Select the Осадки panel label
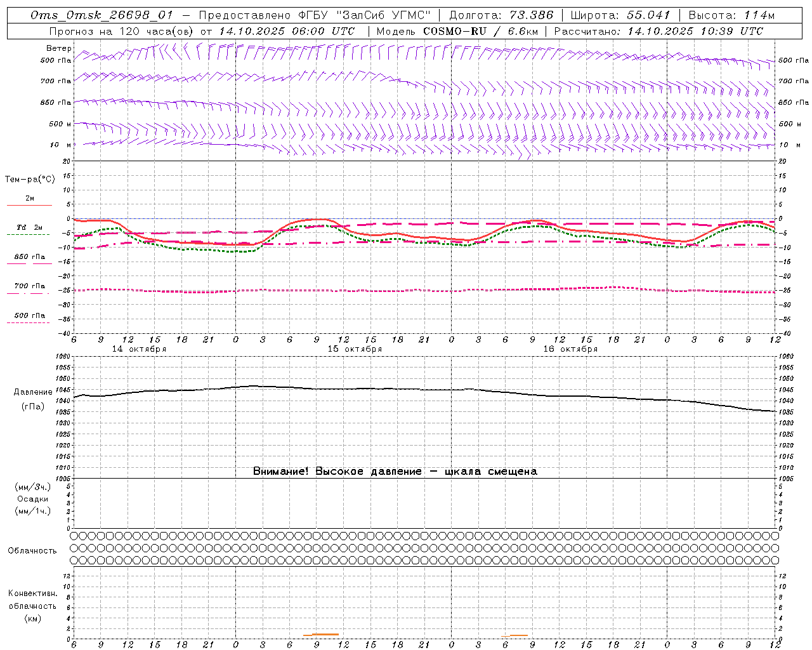 (33, 499)
